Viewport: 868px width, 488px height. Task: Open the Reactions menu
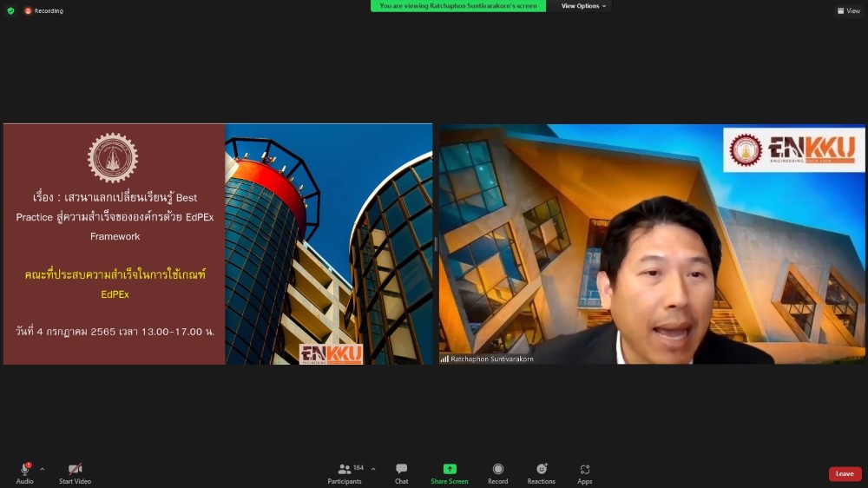tap(542, 469)
